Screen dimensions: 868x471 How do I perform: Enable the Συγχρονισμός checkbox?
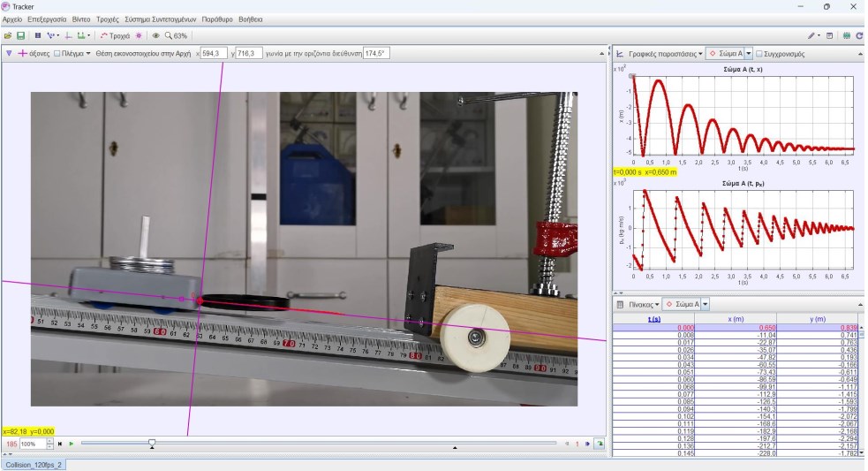(x=759, y=54)
